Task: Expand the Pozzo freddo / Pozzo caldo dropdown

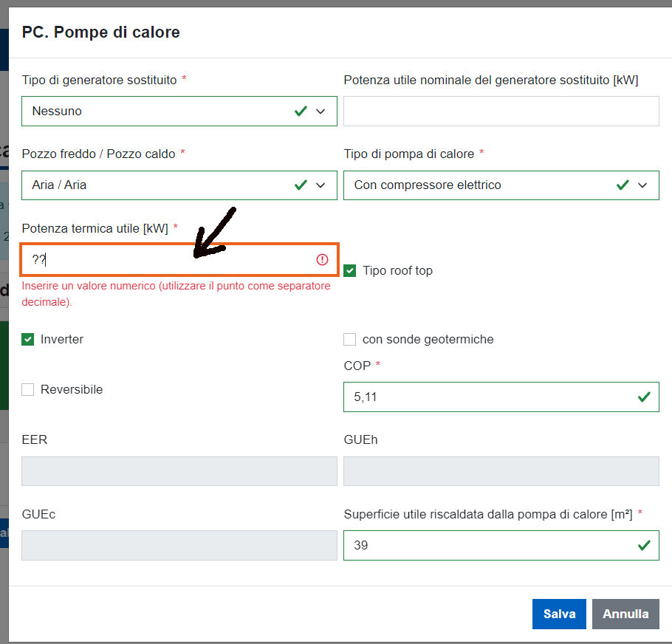Action: pyautogui.click(x=179, y=185)
